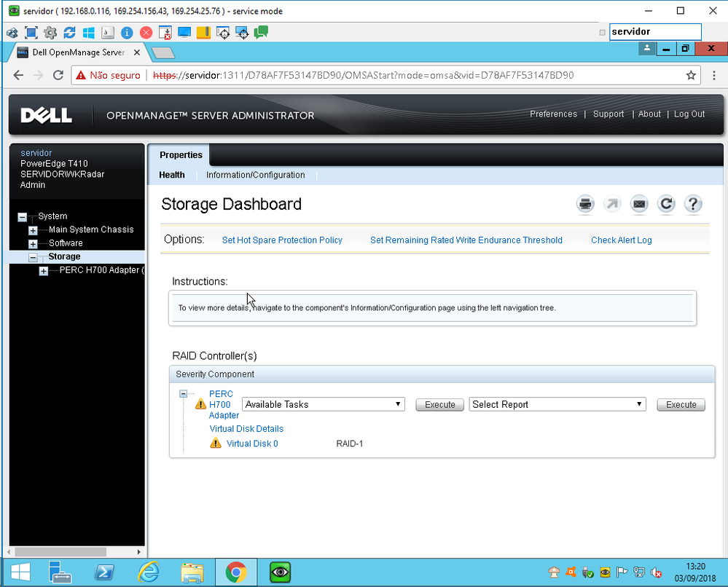This screenshot has height=587, width=728.
Task: Click the blue monitor icon in remote toolbar
Action: pyautogui.click(x=184, y=33)
